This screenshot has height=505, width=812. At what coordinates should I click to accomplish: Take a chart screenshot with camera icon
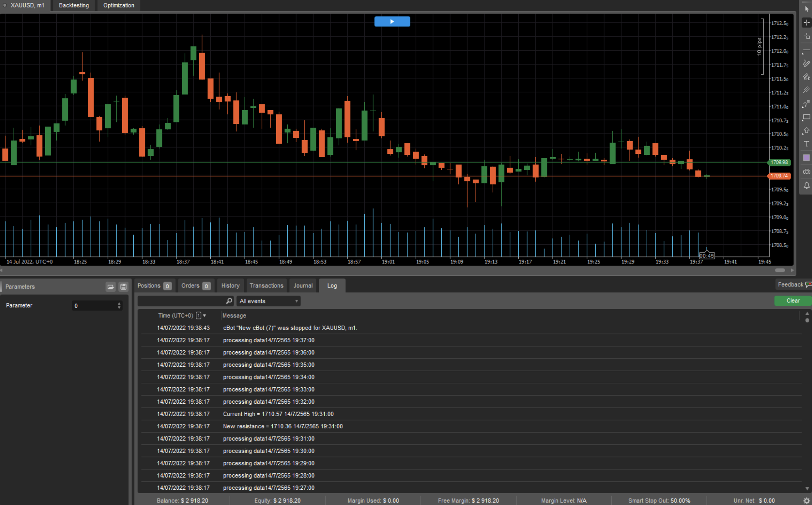tap(807, 172)
